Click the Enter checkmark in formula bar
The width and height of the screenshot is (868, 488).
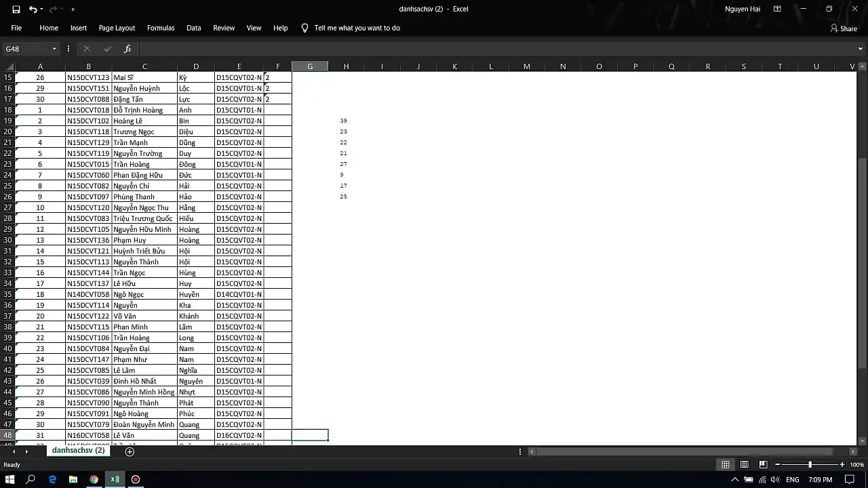[107, 49]
